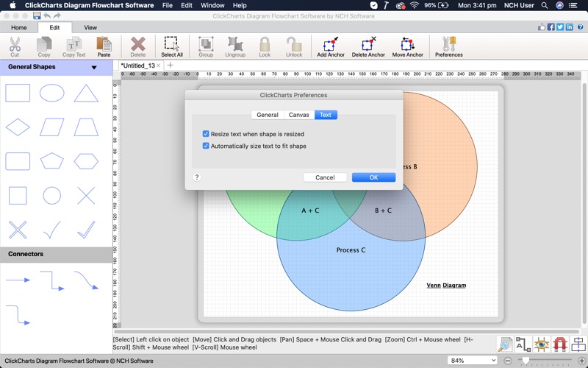This screenshot has width=588, height=368.
Task: Open the Window menu
Action: coord(212,5)
